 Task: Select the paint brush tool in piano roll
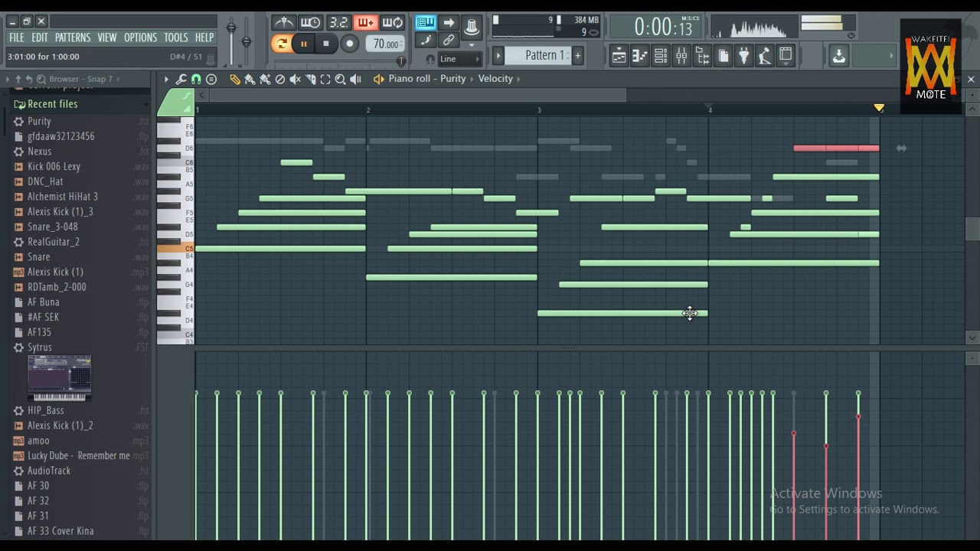click(x=250, y=79)
